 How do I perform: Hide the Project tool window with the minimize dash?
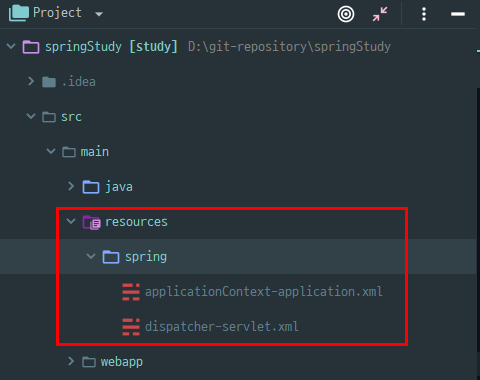click(458, 14)
